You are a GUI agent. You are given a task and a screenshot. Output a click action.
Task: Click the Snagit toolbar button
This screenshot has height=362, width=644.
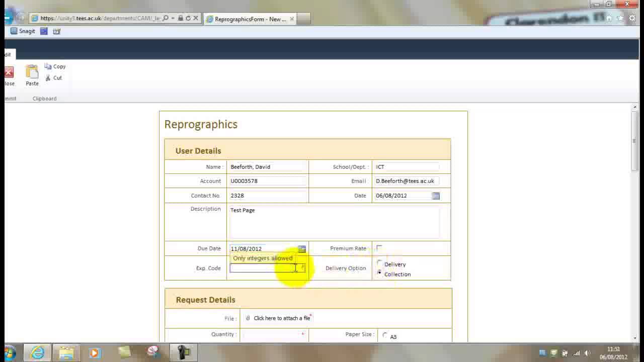coord(23,31)
